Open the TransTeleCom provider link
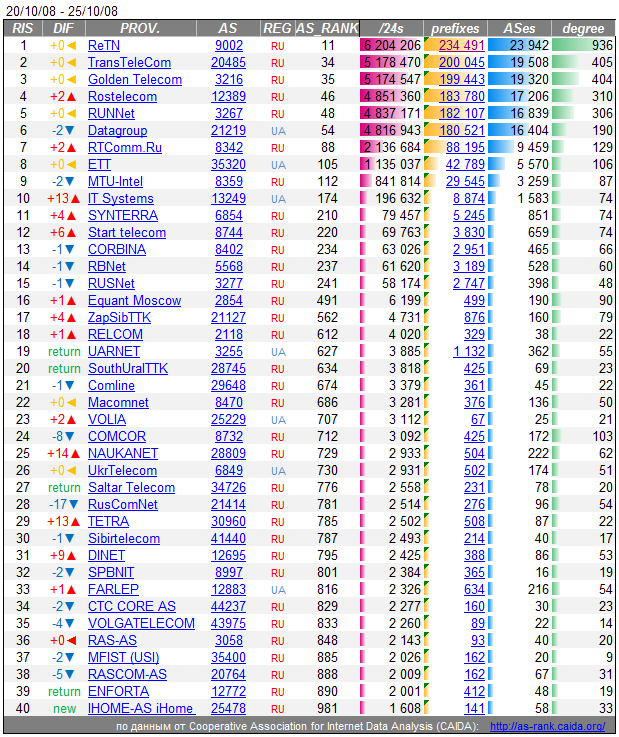 (129, 63)
